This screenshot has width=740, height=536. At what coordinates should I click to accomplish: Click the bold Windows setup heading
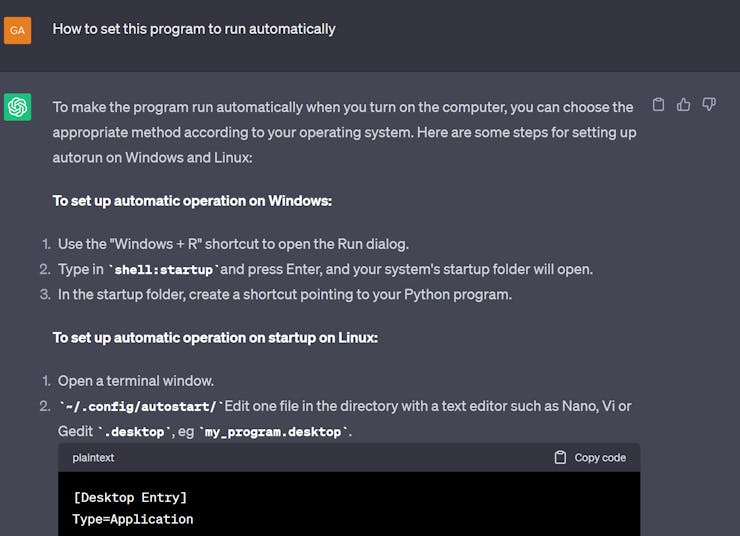click(x=192, y=201)
